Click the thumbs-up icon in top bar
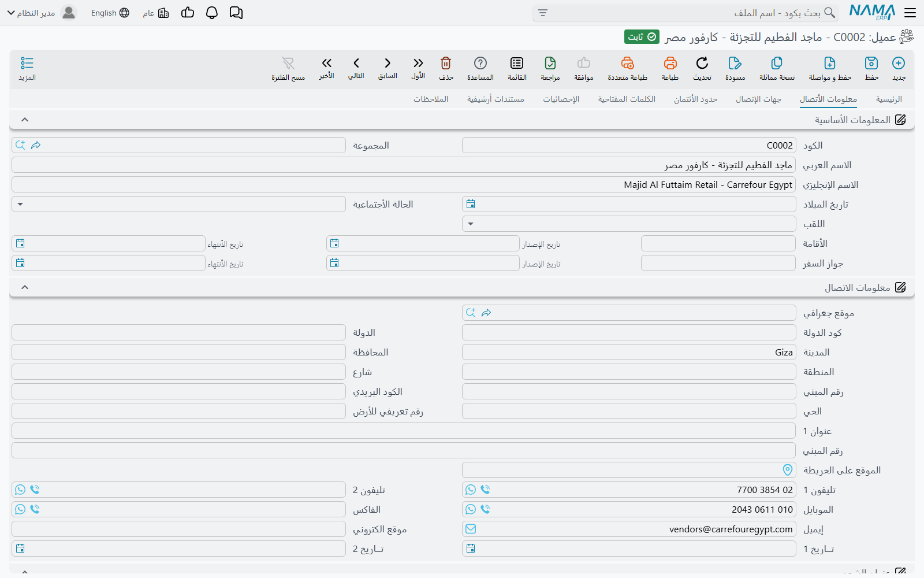 pos(188,13)
